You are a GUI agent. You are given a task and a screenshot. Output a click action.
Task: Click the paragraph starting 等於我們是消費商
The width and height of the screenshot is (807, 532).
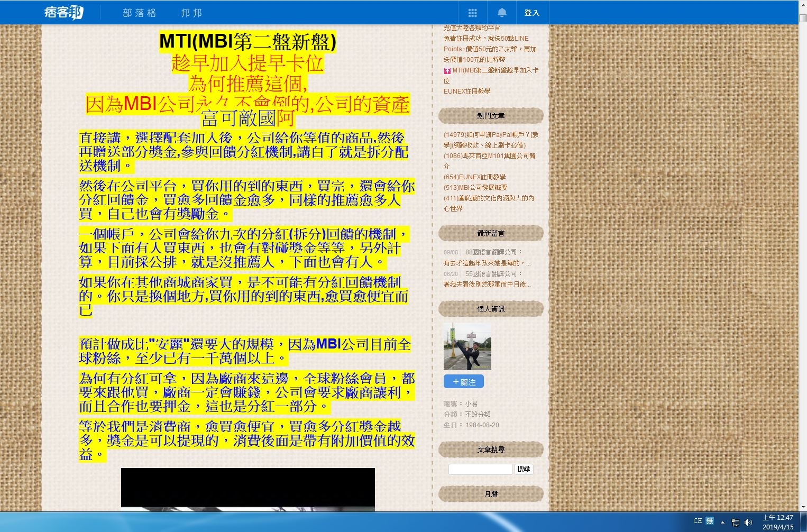(x=247, y=441)
